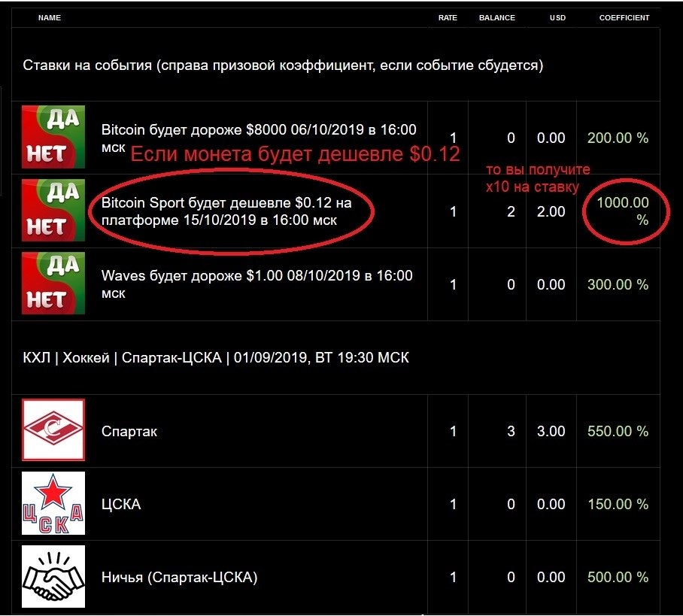The width and height of the screenshot is (683, 616).
Task: Click the ДА/НЕТ icon for Waves bet
Action: tap(53, 283)
